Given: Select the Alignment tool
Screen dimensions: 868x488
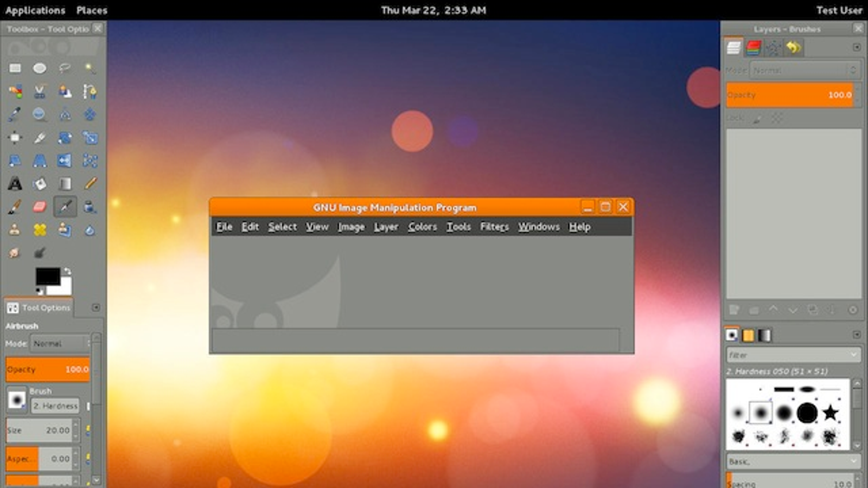Looking at the screenshot, I should click(15, 138).
